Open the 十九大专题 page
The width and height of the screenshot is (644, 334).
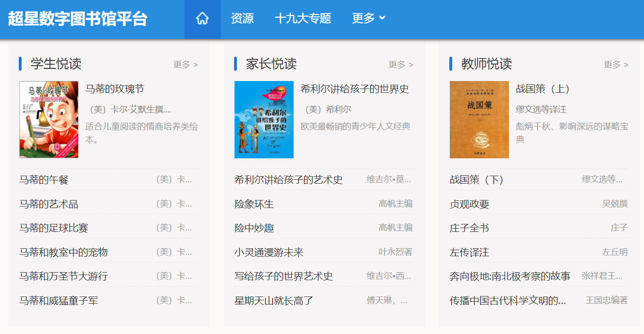click(x=303, y=19)
